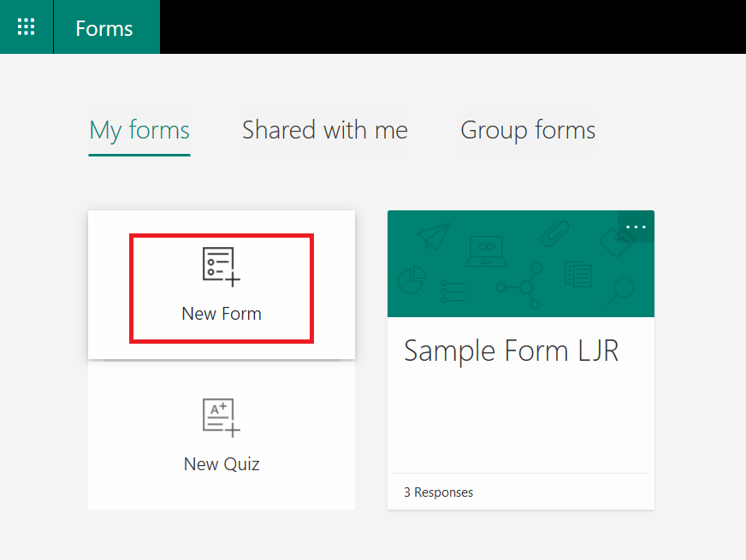
Task: Select the Group forms tab
Action: click(x=528, y=130)
